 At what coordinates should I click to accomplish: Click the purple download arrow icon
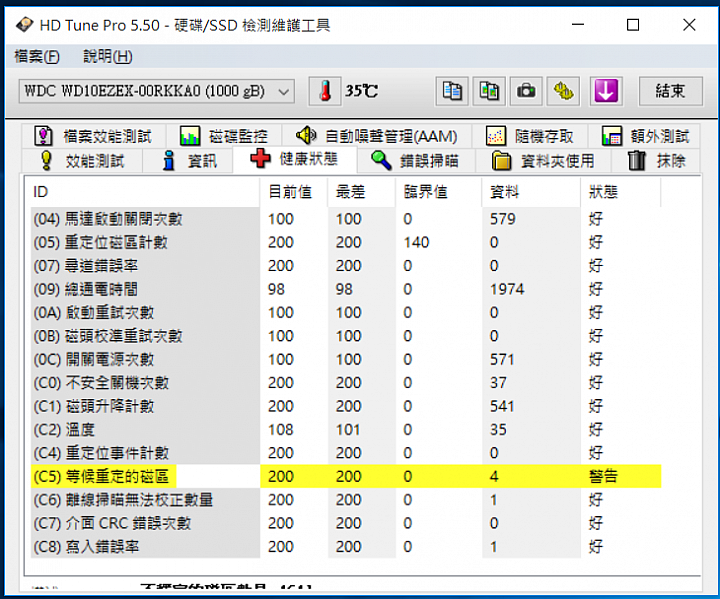pyautogui.click(x=606, y=91)
